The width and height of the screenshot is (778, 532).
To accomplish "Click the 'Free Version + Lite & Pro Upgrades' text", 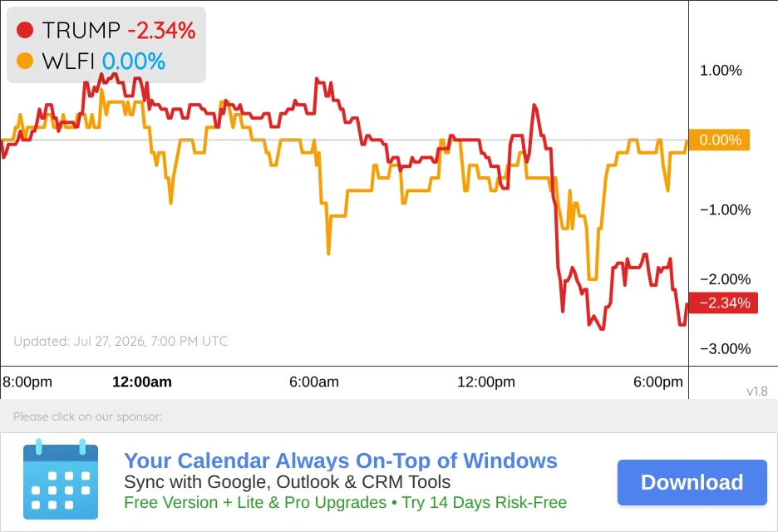I will point(255,502).
